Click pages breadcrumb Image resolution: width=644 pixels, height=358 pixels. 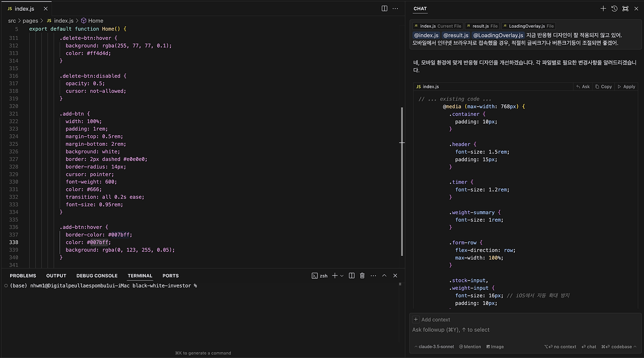[x=30, y=21]
